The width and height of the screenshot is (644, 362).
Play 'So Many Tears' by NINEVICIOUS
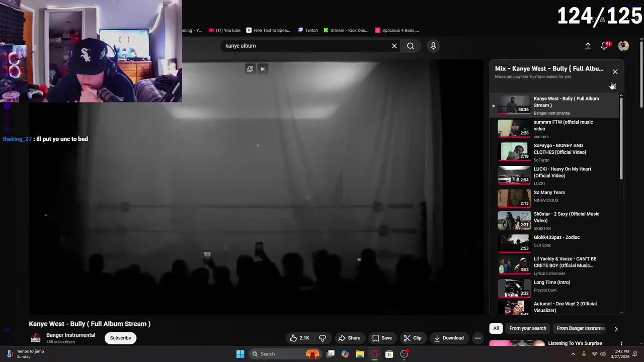(555, 198)
